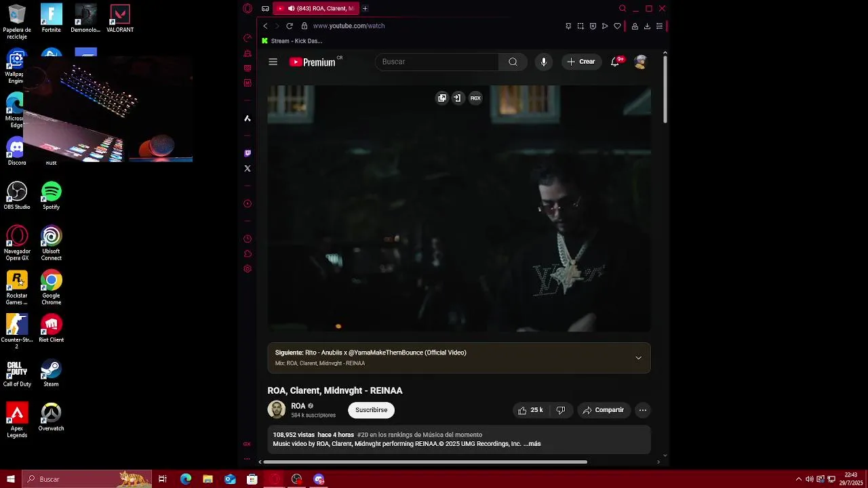The image size is (868, 488).
Task: Open a new tab with plus icon
Action: tap(365, 8)
